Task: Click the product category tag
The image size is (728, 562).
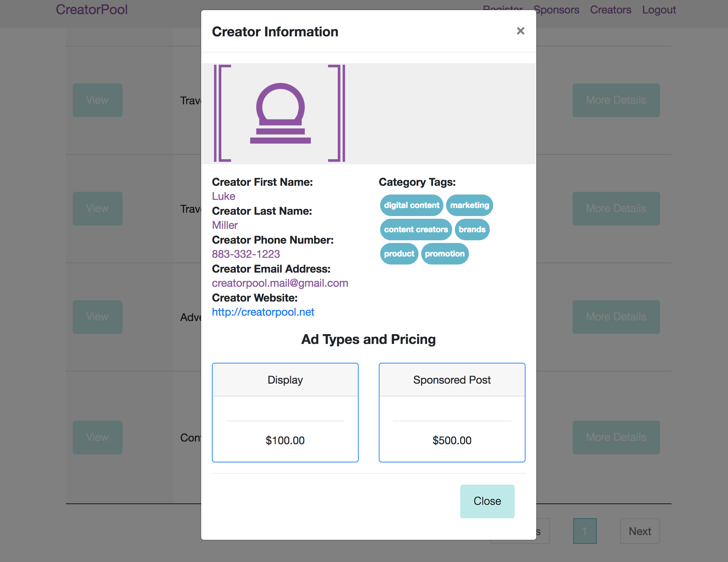Action: click(399, 254)
